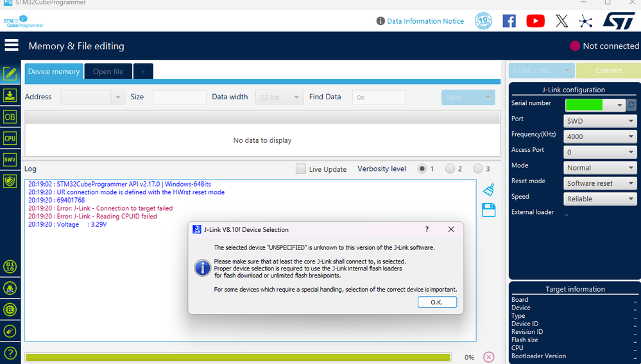
Task: Click O.K. in J-Link dialog
Action: (437, 302)
